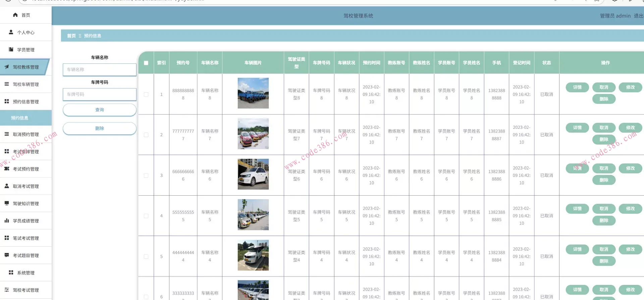Click 退出 to log out
Viewport: 644px width, 300px height.
(x=638, y=16)
